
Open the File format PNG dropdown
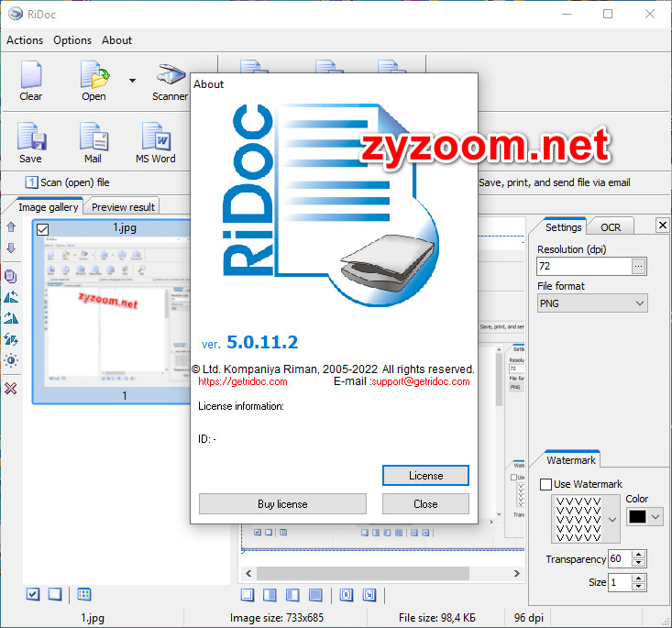pos(592,303)
